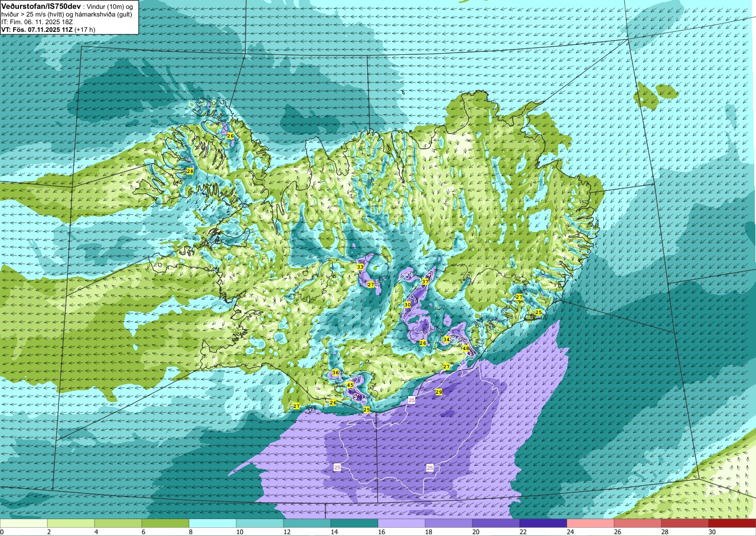Select the legend scale tick number 0
The image size is (756, 536).
pyautogui.click(x=2, y=532)
